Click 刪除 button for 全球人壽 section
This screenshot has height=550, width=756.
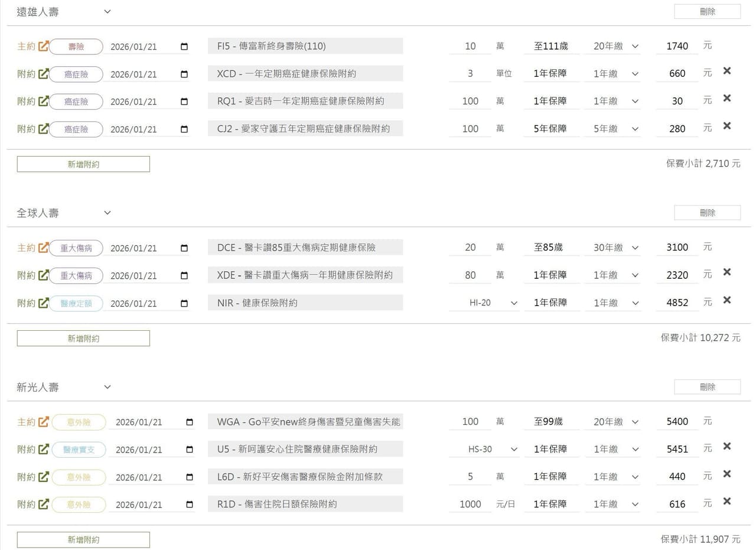click(707, 213)
